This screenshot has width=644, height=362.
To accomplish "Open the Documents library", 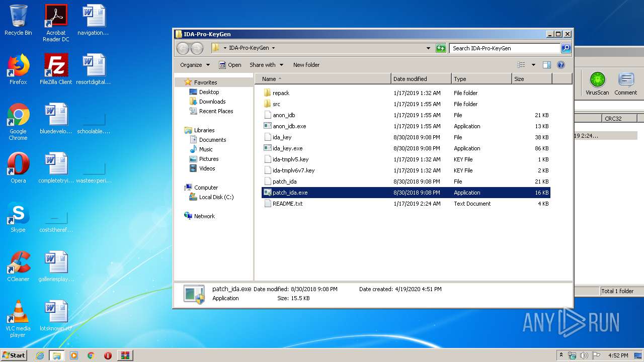I will point(212,140).
